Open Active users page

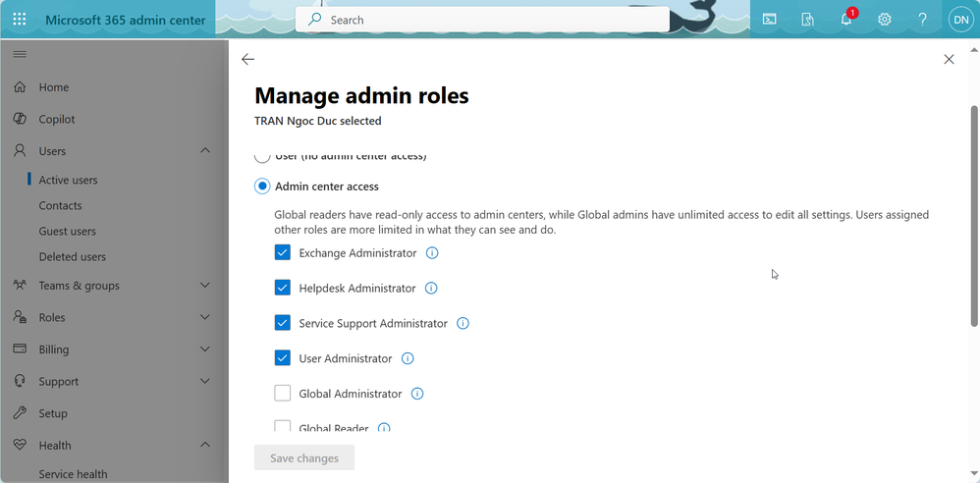(68, 180)
